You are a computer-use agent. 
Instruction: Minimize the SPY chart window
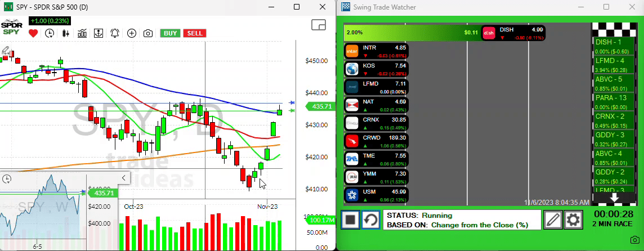[x=271, y=7]
